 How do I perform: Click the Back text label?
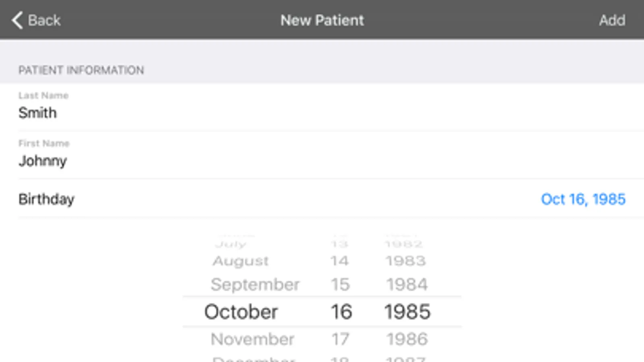[x=44, y=20]
